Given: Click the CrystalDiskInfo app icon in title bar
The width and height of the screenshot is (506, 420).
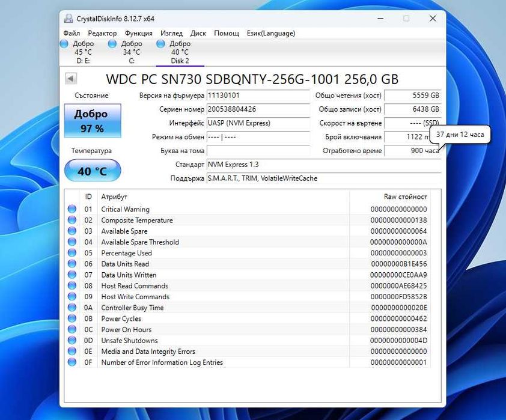Looking at the screenshot, I should 68,19.
